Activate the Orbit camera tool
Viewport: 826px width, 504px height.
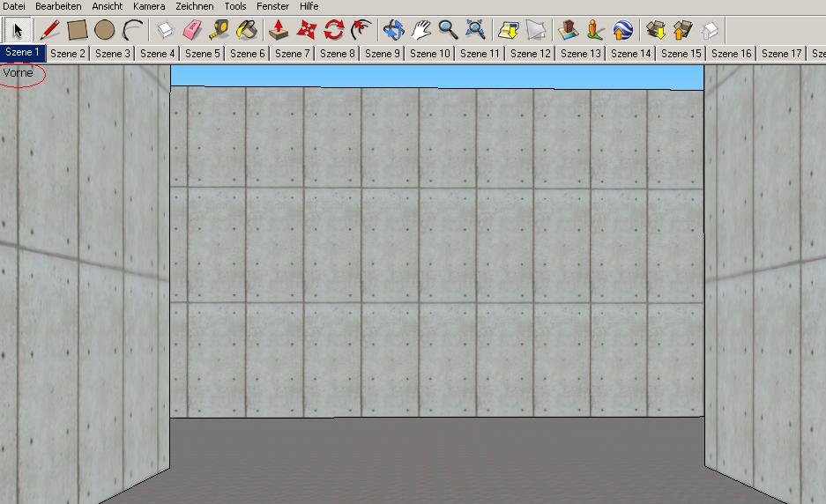tap(393, 31)
